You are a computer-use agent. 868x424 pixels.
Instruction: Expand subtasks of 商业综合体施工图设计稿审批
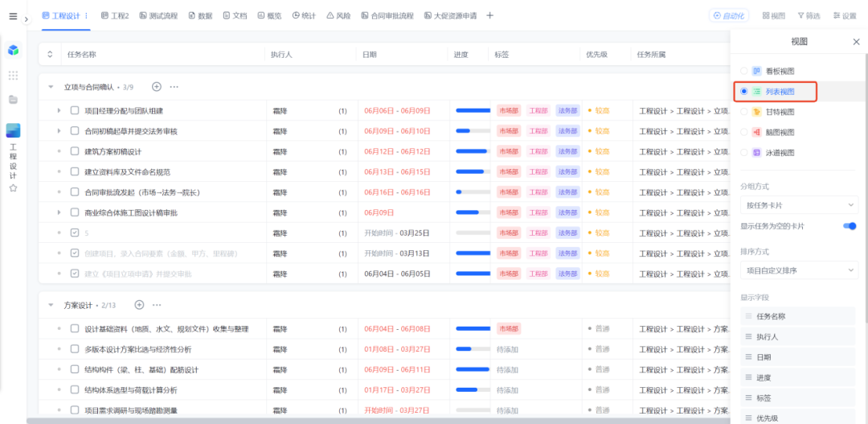[59, 212]
